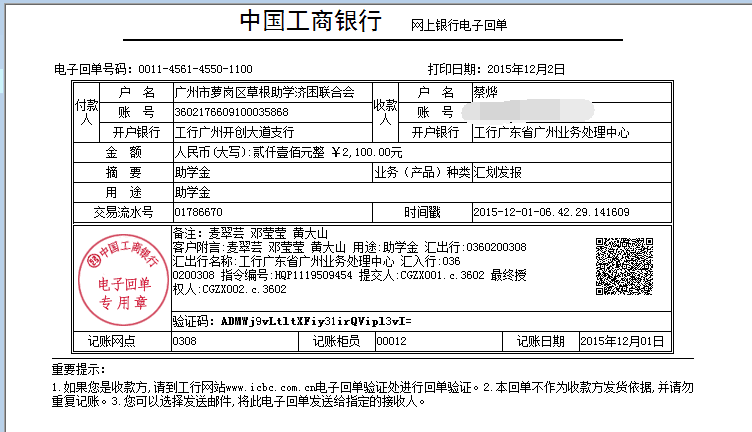Click the 业务（产品）种类 label

tap(422, 173)
